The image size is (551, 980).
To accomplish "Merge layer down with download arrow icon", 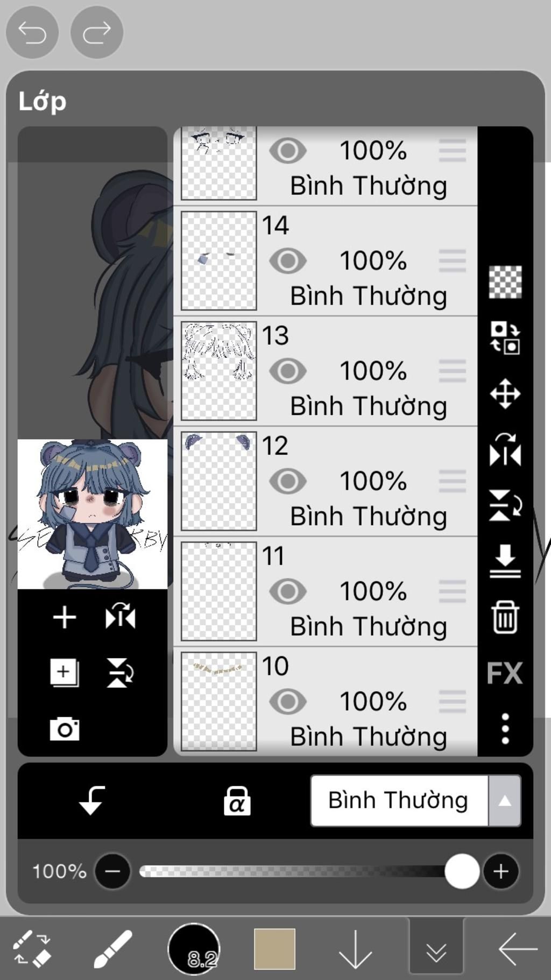I will pyautogui.click(x=505, y=561).
